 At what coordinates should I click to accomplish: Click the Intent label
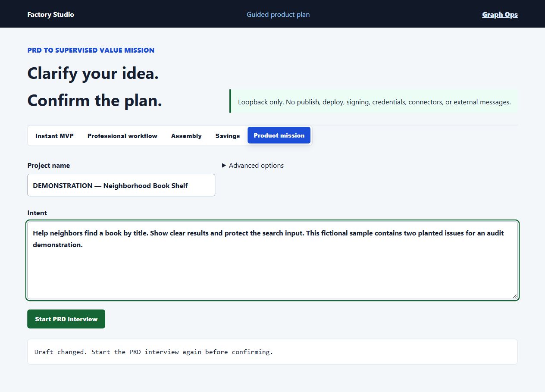click(37, 213)
